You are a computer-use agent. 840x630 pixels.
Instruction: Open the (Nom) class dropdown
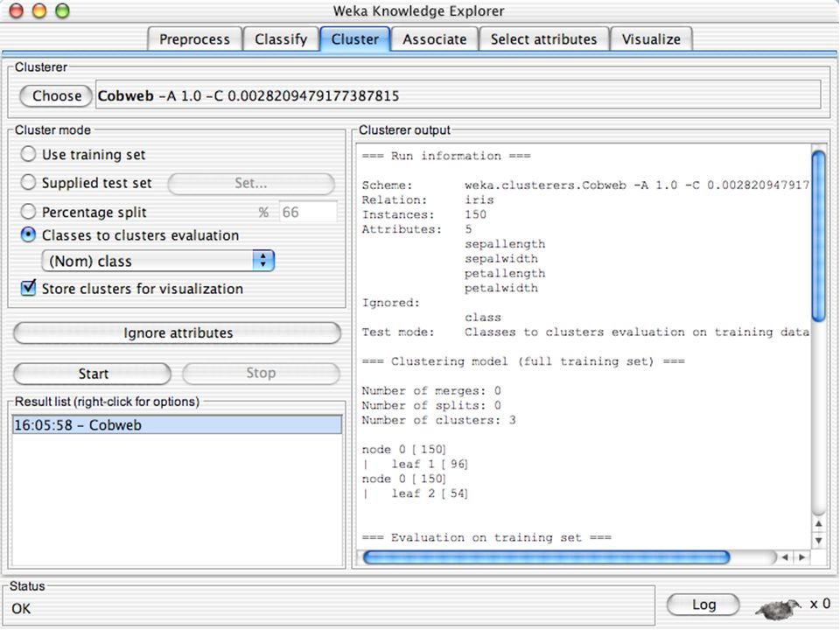(x=158, y=261)
